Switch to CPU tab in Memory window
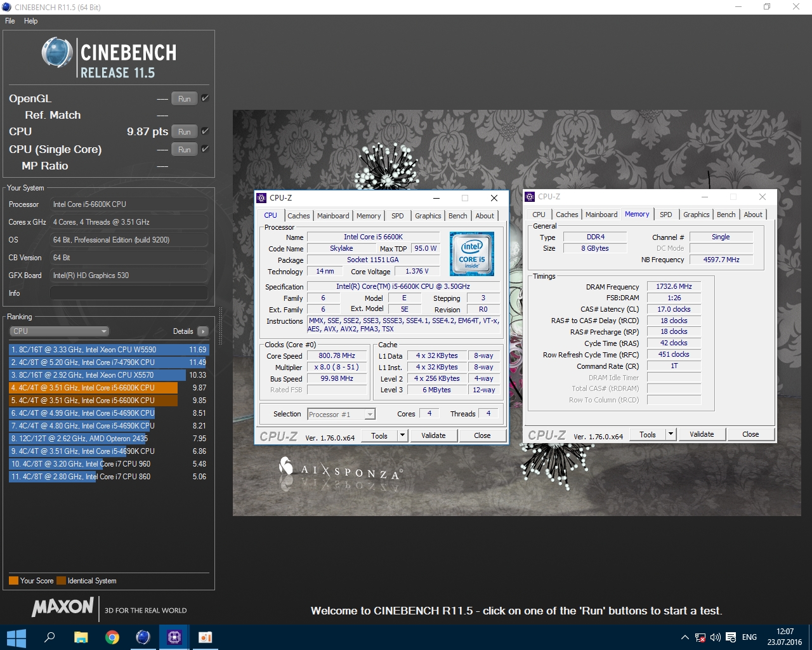 click(539, 215)
